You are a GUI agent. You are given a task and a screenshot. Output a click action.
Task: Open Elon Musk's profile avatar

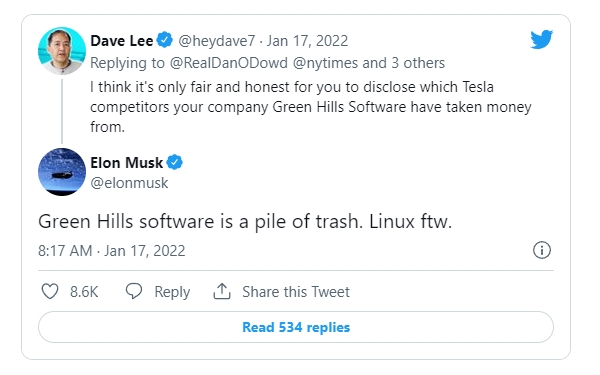[x=62, y=172]
